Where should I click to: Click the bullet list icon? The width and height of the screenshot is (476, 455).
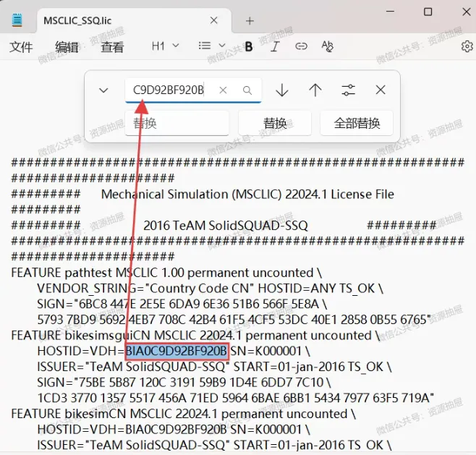204,46
